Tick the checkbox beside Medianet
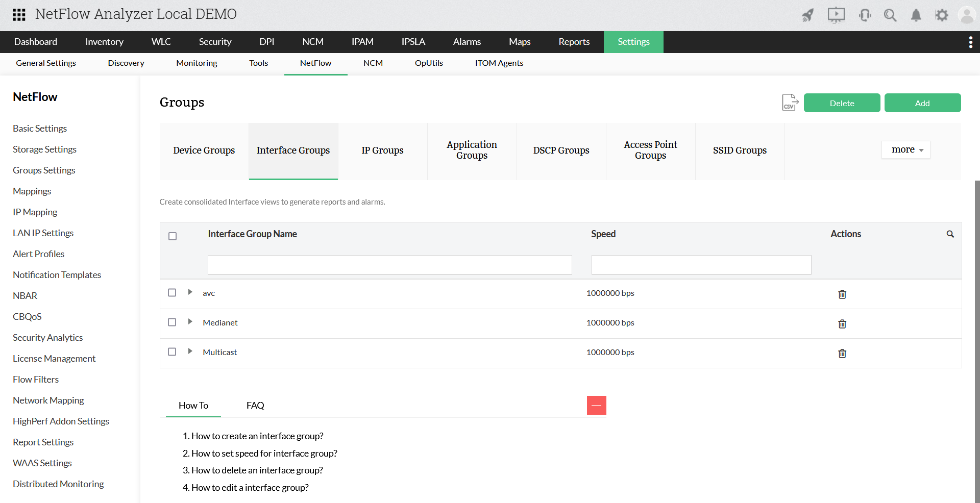This screenshot has width=980, height=503. [172, 322]
